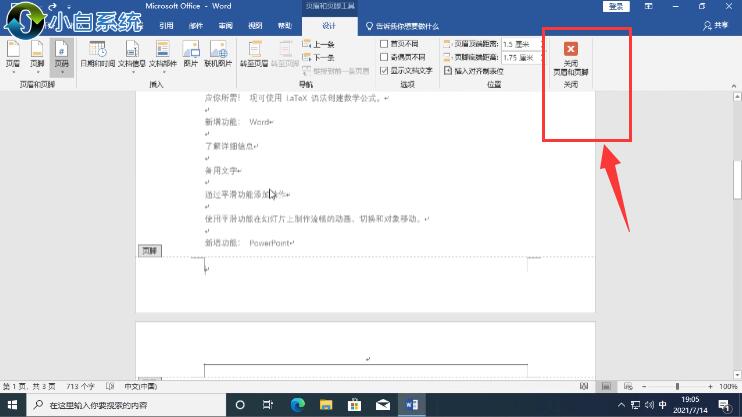Open the 引用 (References) tab

(x=166, y=26)
